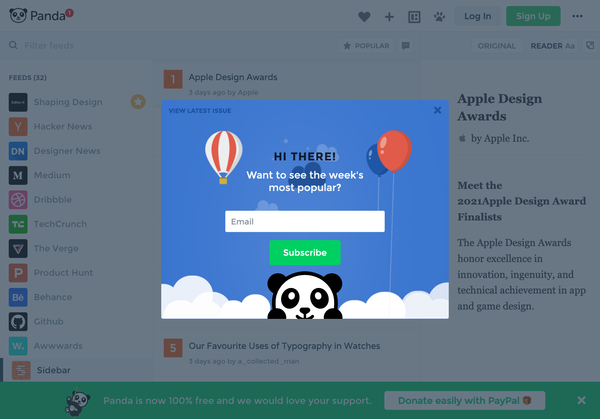Screen dimensions: 600x419
Task: Select the Product Hunt feed label
Action: click(63, 273)
